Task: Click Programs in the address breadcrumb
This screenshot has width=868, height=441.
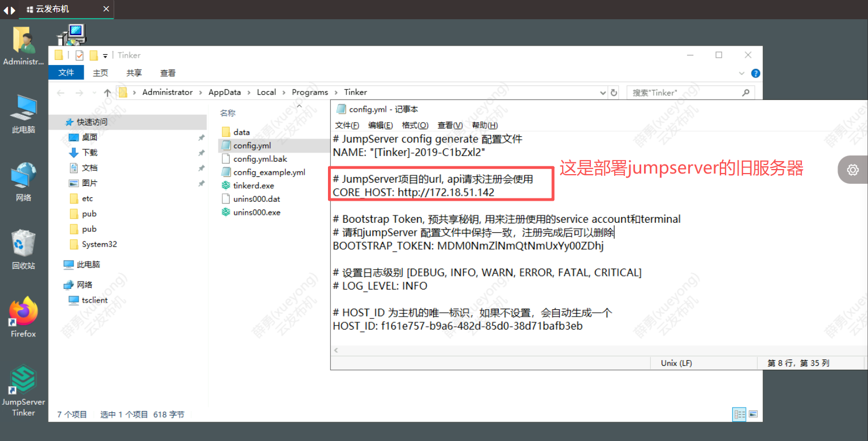Action: point(310,92)
